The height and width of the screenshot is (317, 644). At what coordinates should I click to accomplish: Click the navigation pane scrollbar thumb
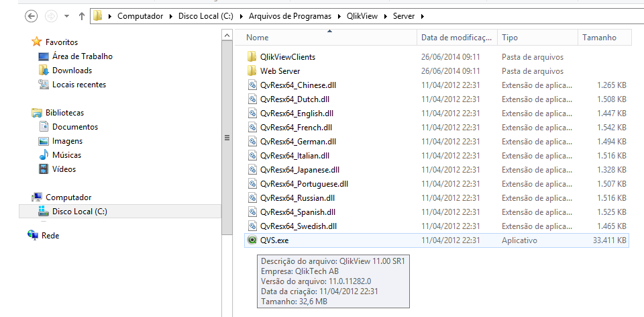[227, 138]
